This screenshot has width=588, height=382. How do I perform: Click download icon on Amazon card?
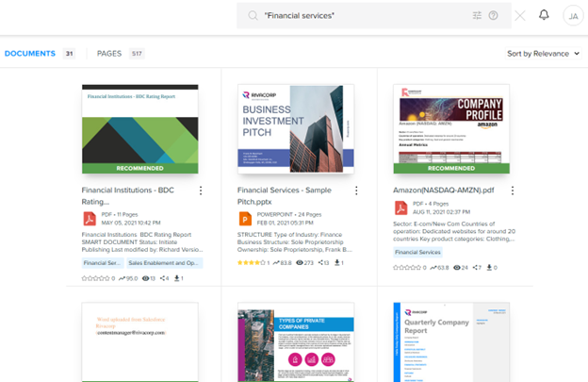pyautogui.click(x=489, y=268)
